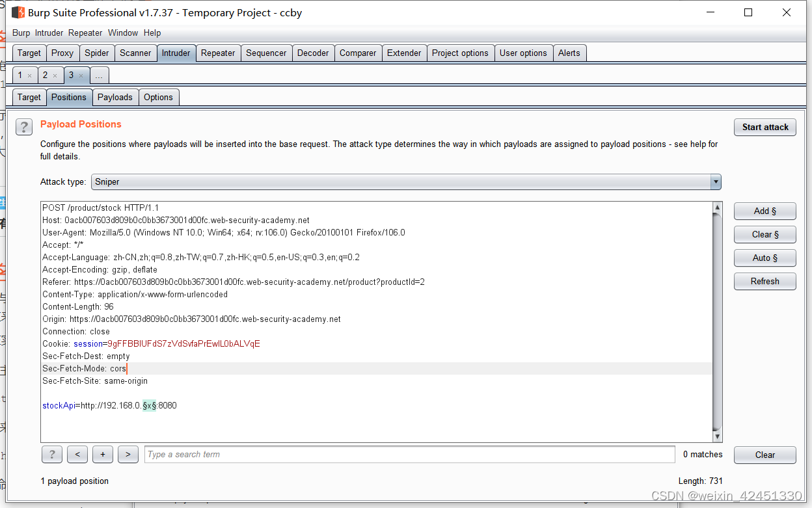Click the search help question mark button
Image resolution: width=812 pixels, height=508 pixels.
(51, 455)
